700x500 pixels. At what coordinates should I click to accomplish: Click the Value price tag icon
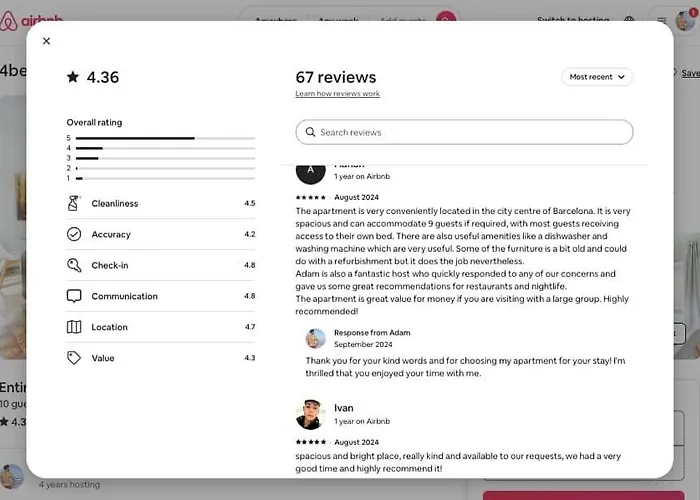pyautogui.click(x=74, y=358)
